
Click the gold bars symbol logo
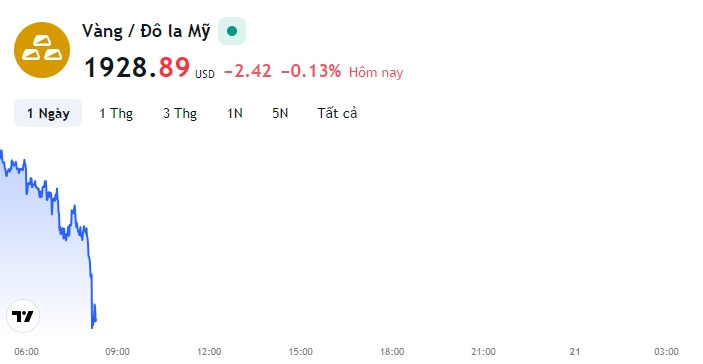[x=42, y=50]
